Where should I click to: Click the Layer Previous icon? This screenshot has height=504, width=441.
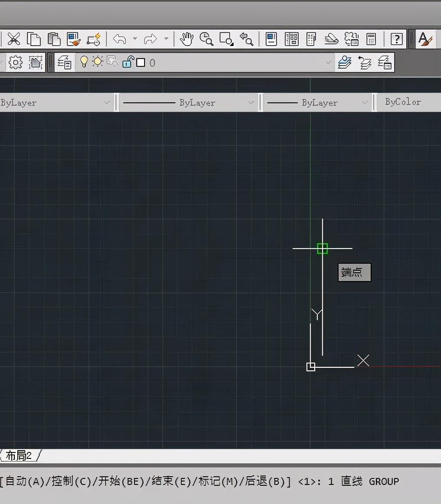[x=365, y=62]
